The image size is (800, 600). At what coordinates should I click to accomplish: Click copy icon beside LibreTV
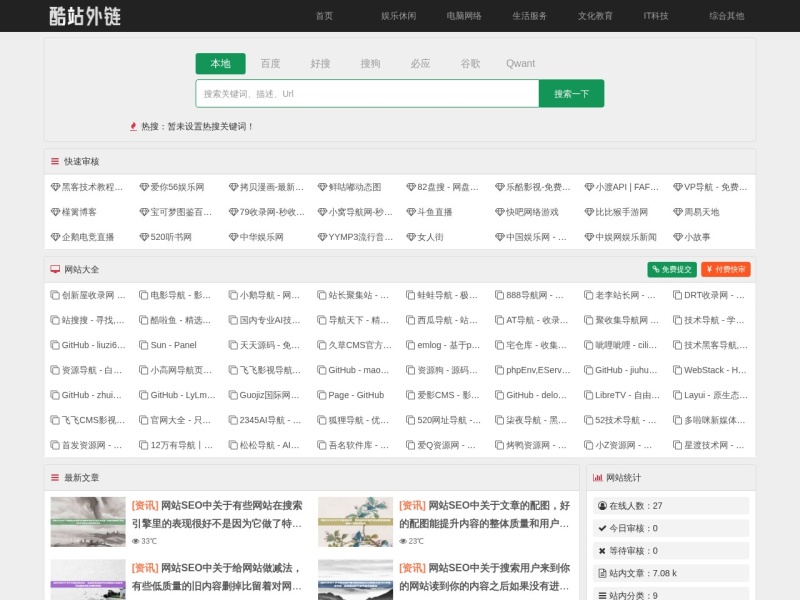click(588, 395)
